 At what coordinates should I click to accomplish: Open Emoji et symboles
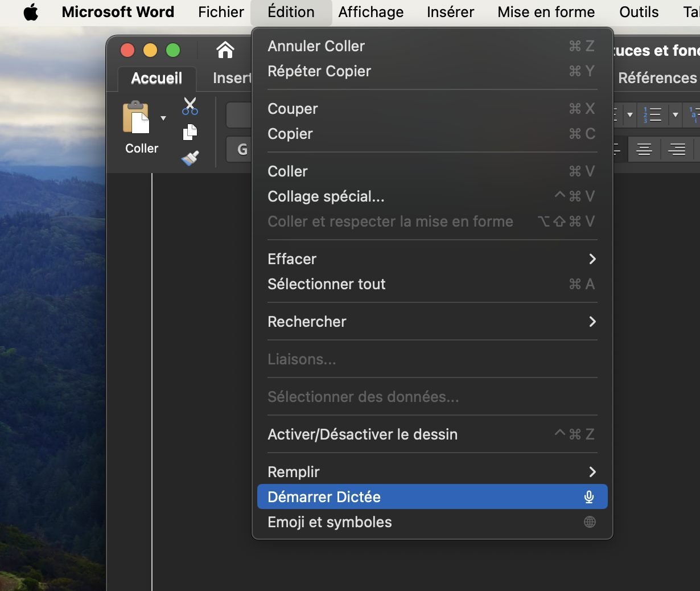(x=432, y=522)
